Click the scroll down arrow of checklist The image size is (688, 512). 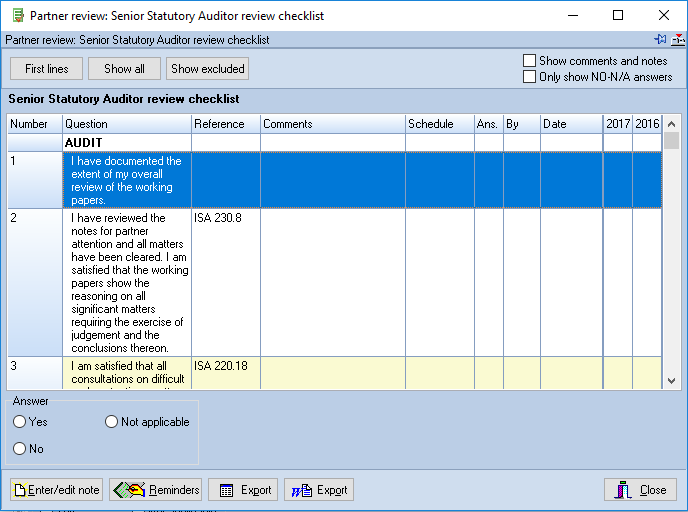point(671,381)
